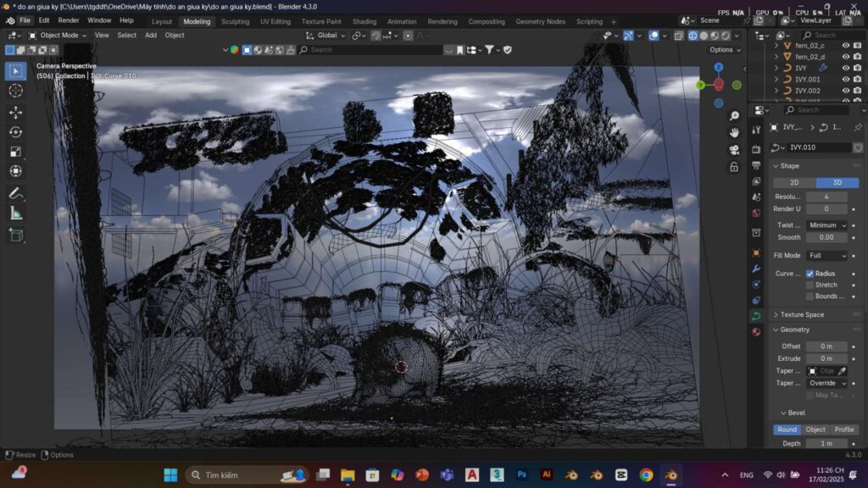Toggle camera view with the camera gizmo
Image resolution: width=868 pixels, height=488 pixels.
coord(734,149)
